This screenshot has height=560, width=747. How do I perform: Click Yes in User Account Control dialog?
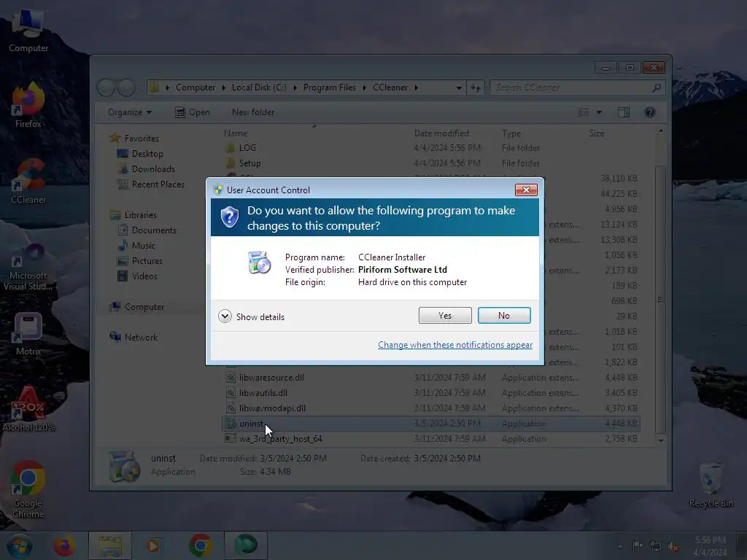click(445, 315)
